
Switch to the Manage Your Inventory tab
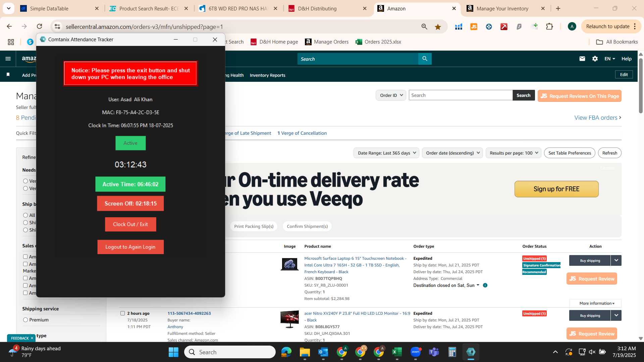coord(506,8)
